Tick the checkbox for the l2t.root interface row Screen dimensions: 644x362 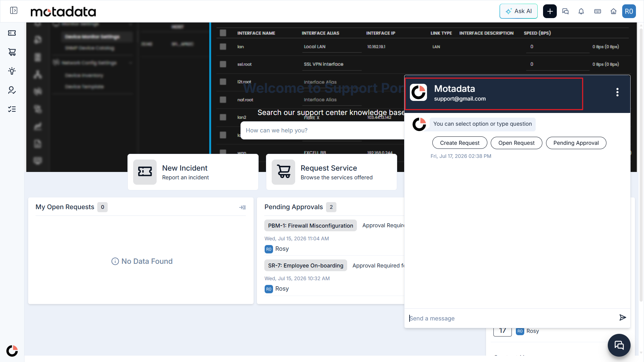click(223, 82)
